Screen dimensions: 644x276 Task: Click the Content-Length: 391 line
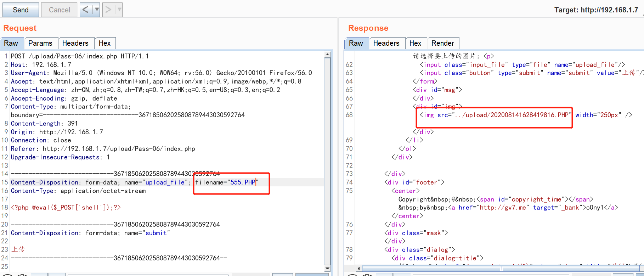pos(44,123)
